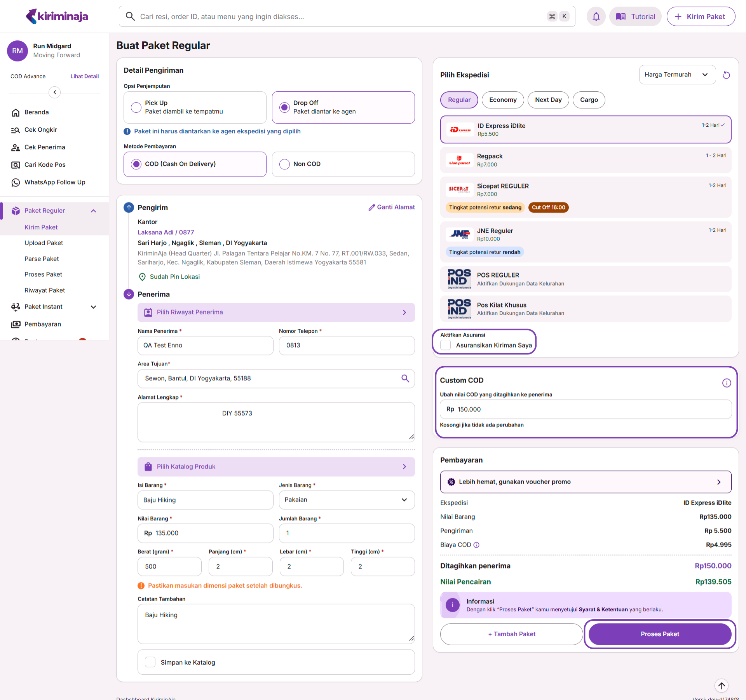Open WhatsApp Follow Up in the sidebar
746x700 pixels.
(54, 182)
